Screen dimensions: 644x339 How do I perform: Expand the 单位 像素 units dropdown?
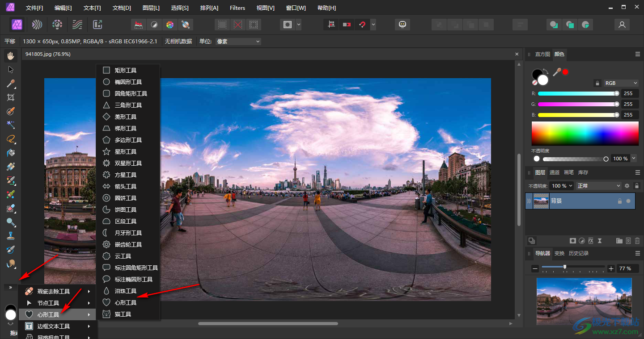(238, 42)
